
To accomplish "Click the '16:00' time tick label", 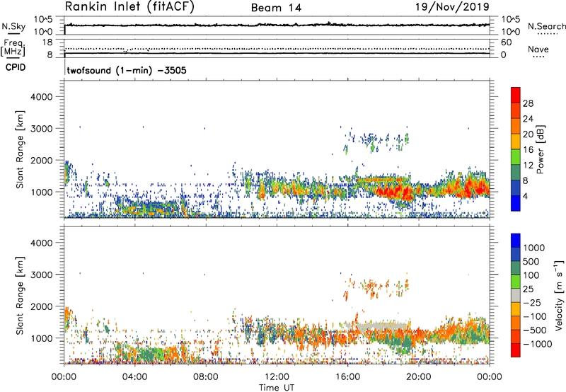I will [347, 377].
